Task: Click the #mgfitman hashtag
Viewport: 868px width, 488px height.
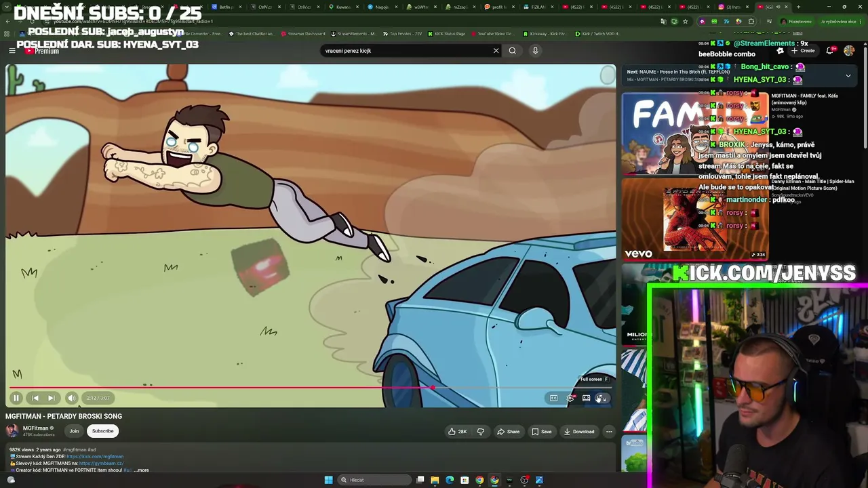Action: (x=75, y=449)
